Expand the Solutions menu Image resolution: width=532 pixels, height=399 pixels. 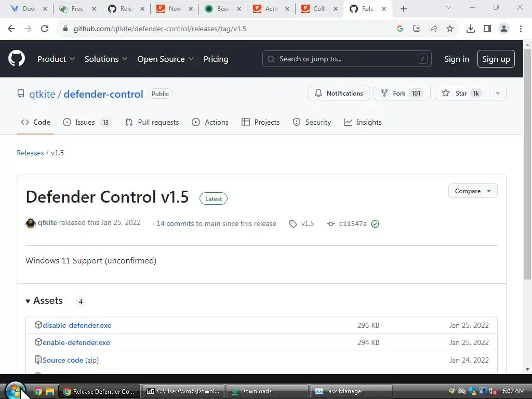106,59
